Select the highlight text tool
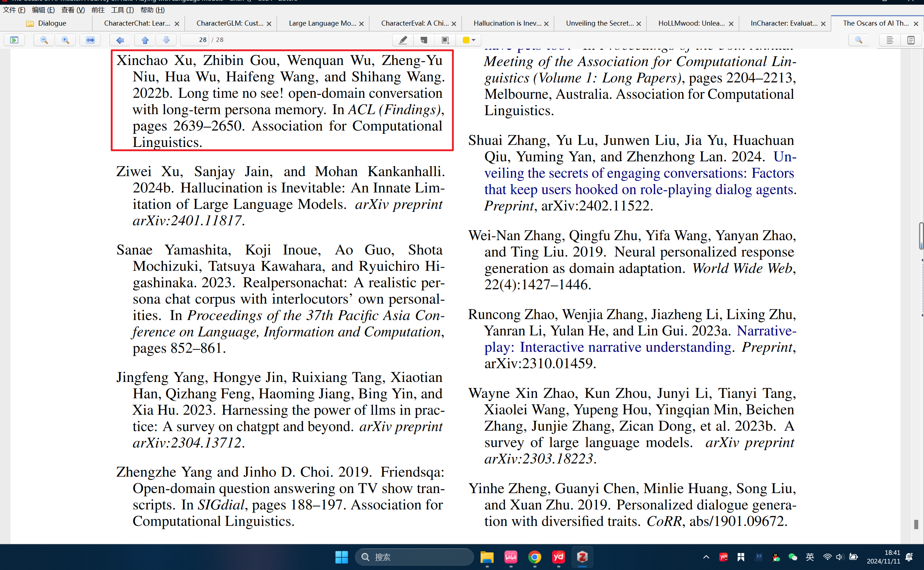Viewport: 924px width, 570px height. click(403, 40)
